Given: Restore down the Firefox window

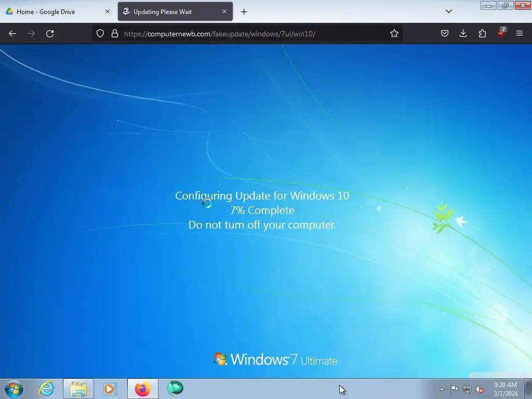Looking at the screenshot, I should 506,6.
